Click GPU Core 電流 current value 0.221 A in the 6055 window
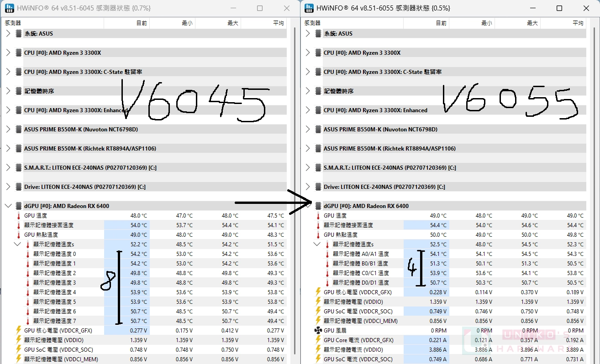Image resolution: width=600 pixels, height=364 pixels. pyautogui.click(x=437, y=340)
